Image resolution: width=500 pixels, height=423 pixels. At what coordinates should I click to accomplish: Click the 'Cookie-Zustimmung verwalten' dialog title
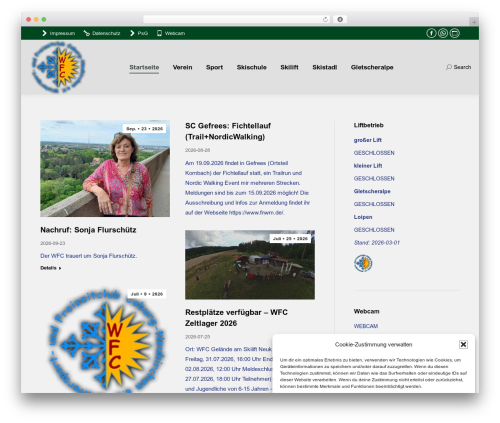coord(373,345)
